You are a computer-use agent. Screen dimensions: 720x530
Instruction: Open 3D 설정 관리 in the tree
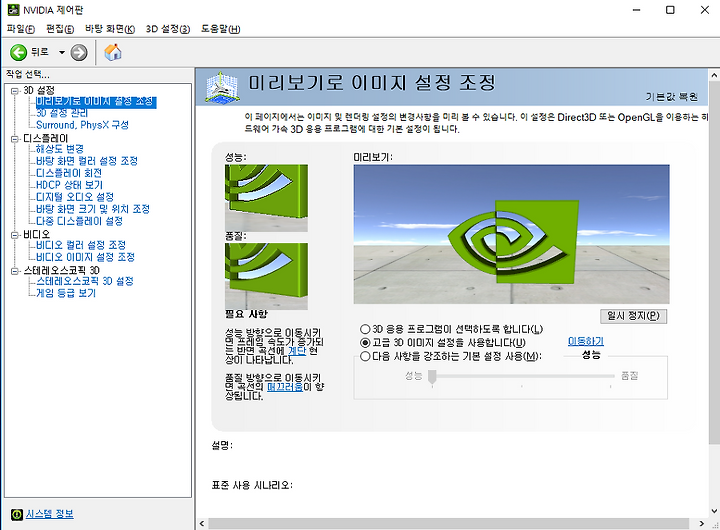pos(62,113)
